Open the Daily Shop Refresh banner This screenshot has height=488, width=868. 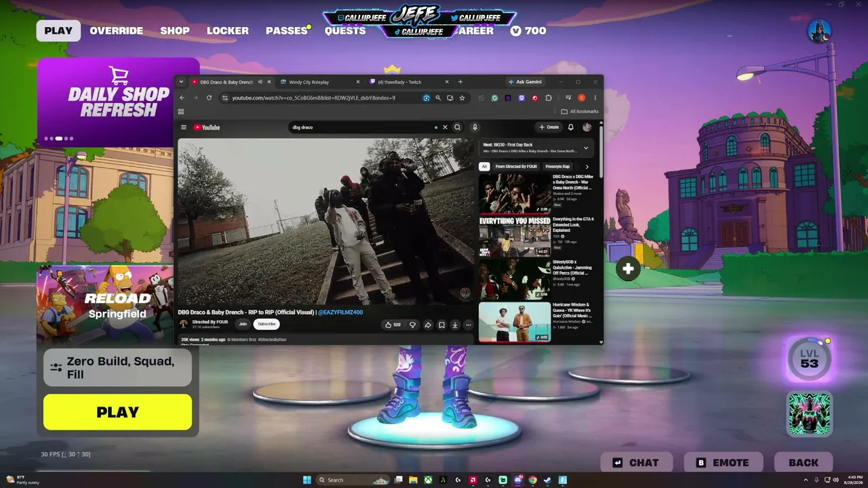118,102
